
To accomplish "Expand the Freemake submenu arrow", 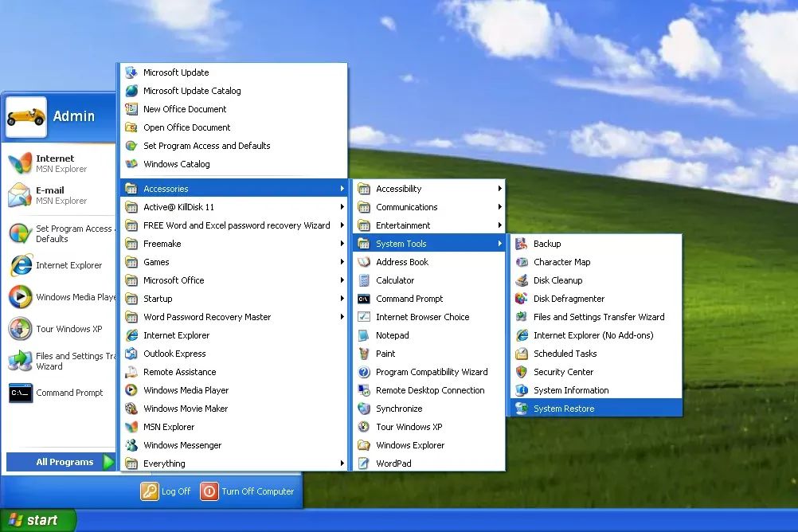I will [x=342, y=244].
